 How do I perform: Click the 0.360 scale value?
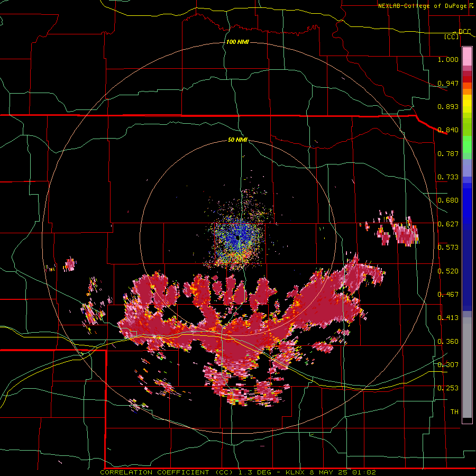448,341
